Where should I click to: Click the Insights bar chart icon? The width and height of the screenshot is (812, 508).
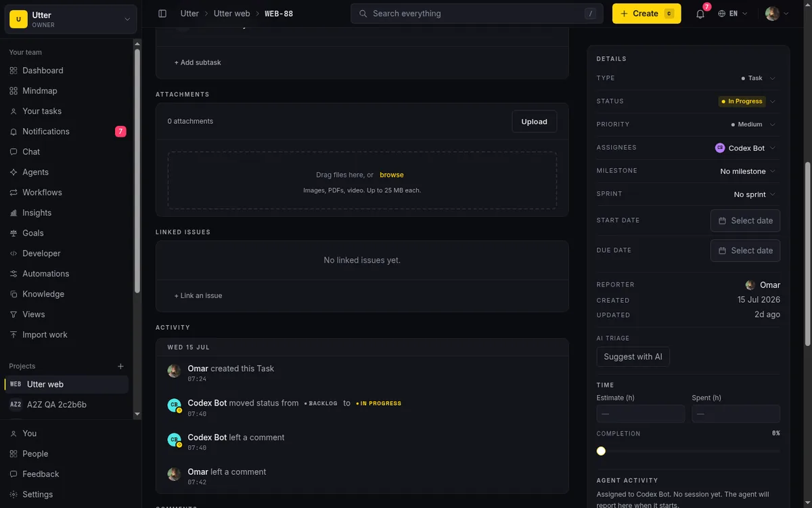[x=14, y=213]
